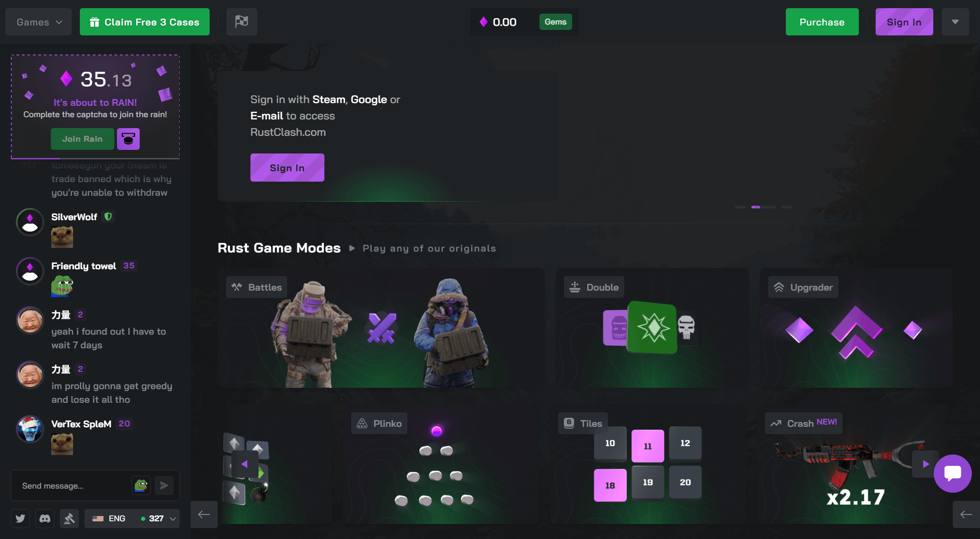Click the Gems currency badge
This screenshot has width=980, height=539.
pyautogui.click(x=555, y=22)
